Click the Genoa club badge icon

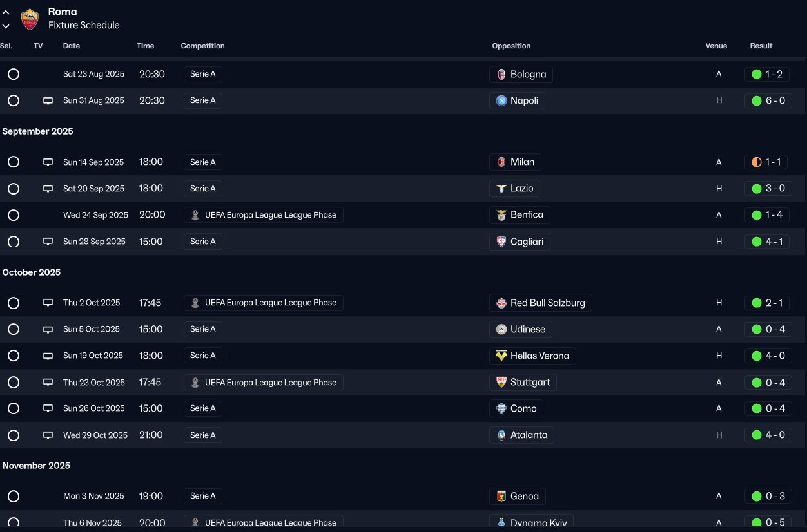click(x=501, y=496)
